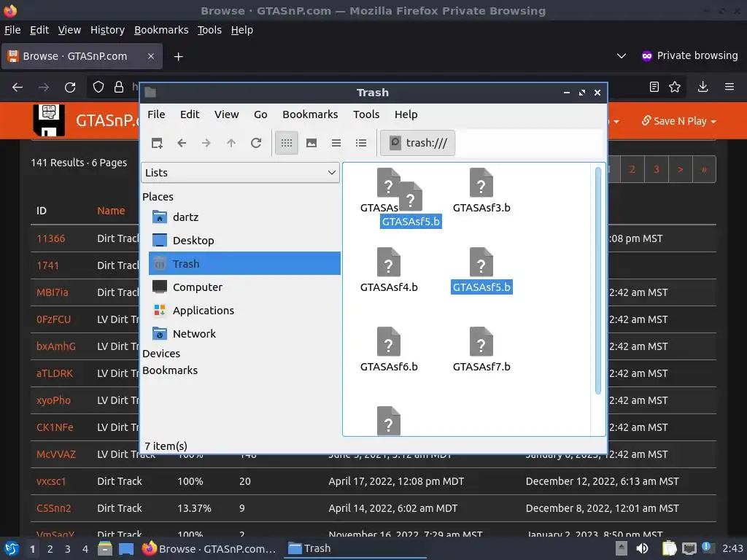Open the Lists side pane dropdown
Image resolution: width=747 pixels, height=560 pixels.
coord(240,172)
